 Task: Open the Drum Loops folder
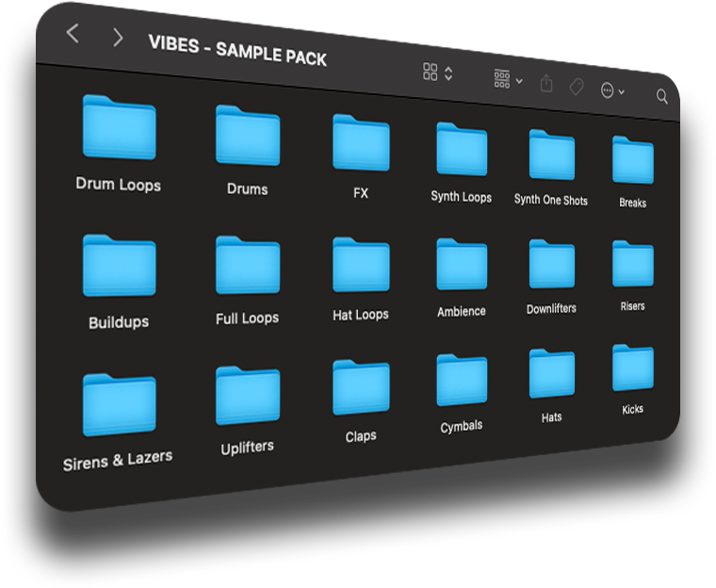[x=119, y=128]
